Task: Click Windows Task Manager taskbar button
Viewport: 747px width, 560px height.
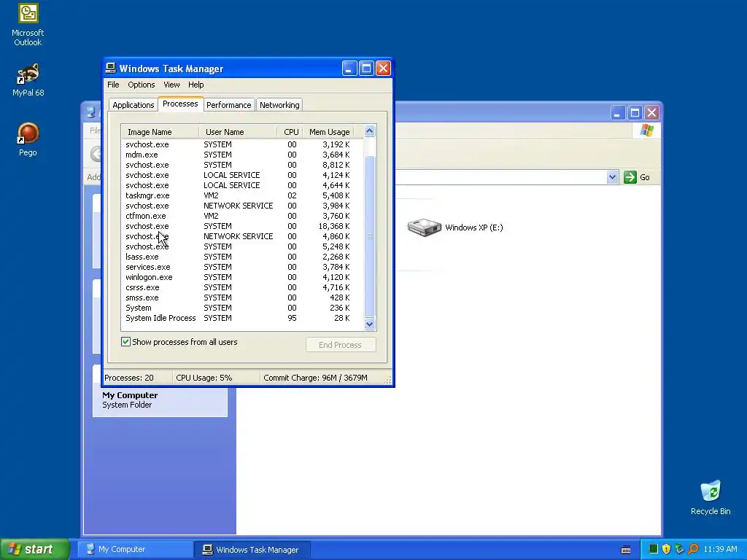Action: tap(252, 549)
